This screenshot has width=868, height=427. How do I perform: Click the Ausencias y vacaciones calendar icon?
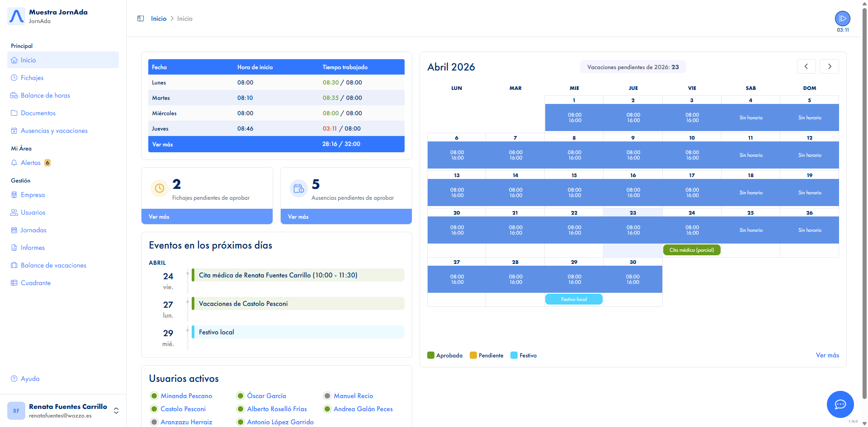(14, 130)
